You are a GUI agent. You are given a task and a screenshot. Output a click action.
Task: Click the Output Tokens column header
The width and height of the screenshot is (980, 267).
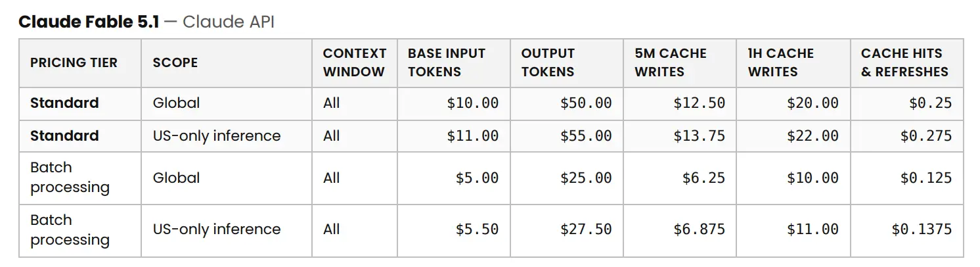tap(548, 62)
